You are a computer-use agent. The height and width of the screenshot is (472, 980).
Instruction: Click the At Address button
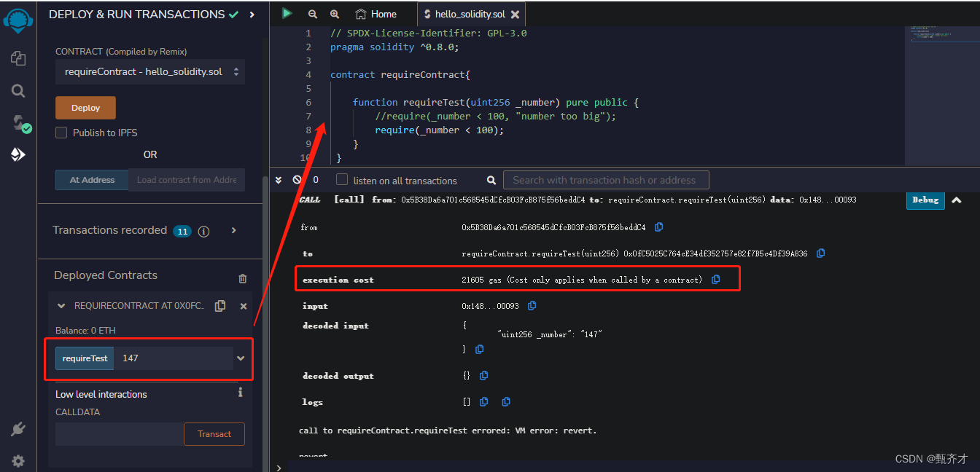92,180
